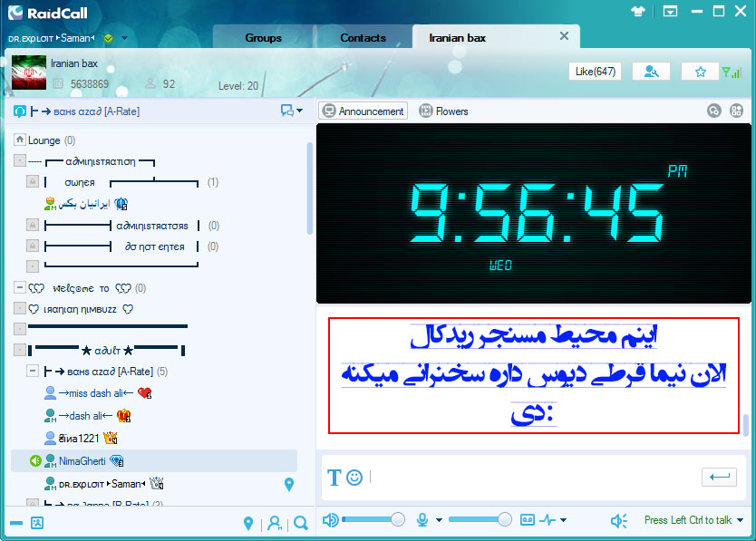756x541 pixels.
Task: Click the picture panel icon bottom left
Action: tap(37, 523)
